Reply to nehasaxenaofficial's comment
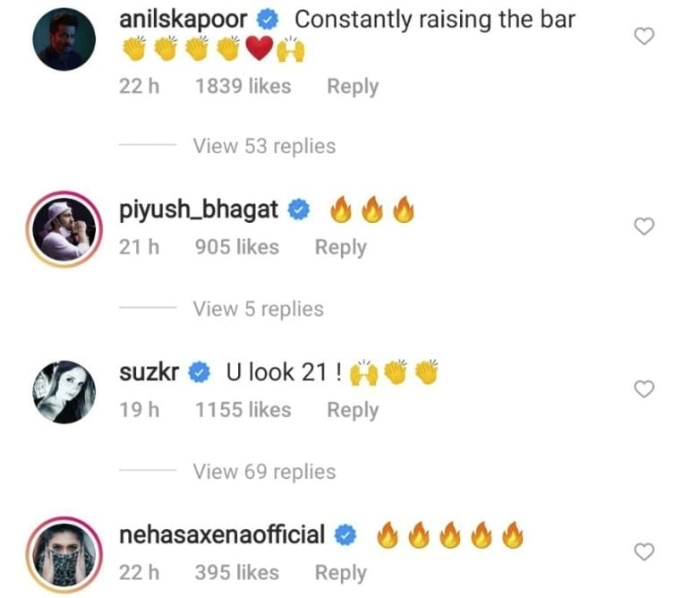This screenshot has width=700, height=598. point(341,573)
